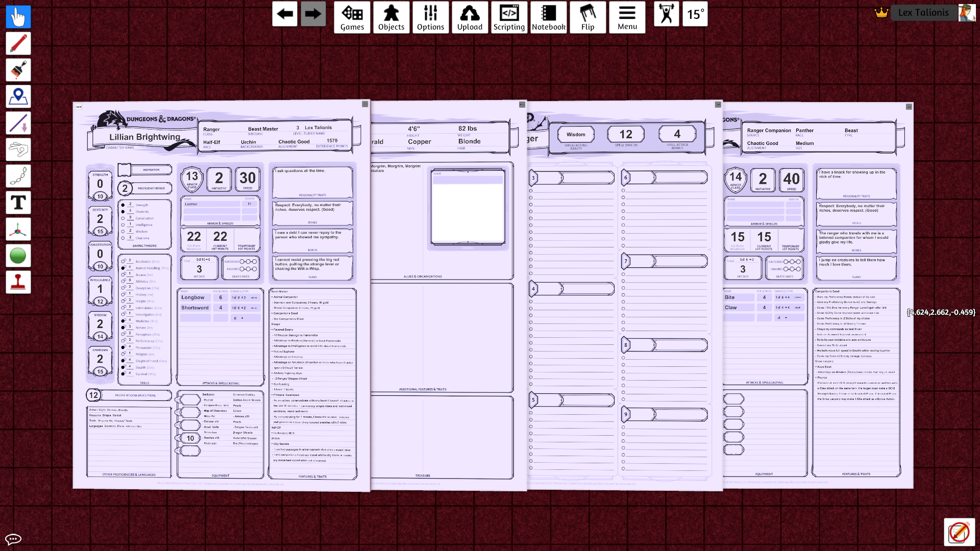The width and height of the screenshot is (980, 551).
Task: Open the Upload menu
Action: (470, 17)
